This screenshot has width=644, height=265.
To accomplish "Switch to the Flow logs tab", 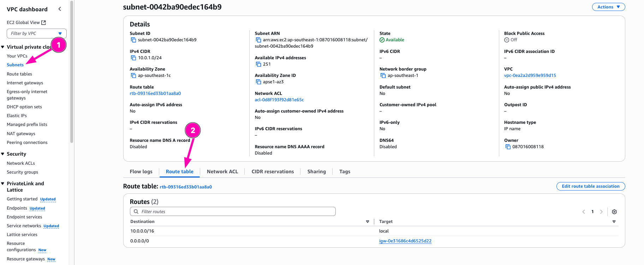I will [x=141, y=171].
